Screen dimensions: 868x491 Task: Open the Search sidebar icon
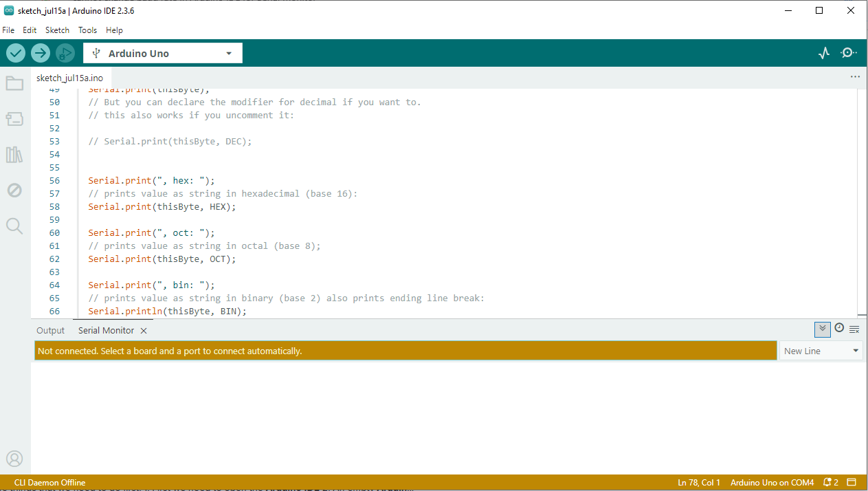coord(14,226)
